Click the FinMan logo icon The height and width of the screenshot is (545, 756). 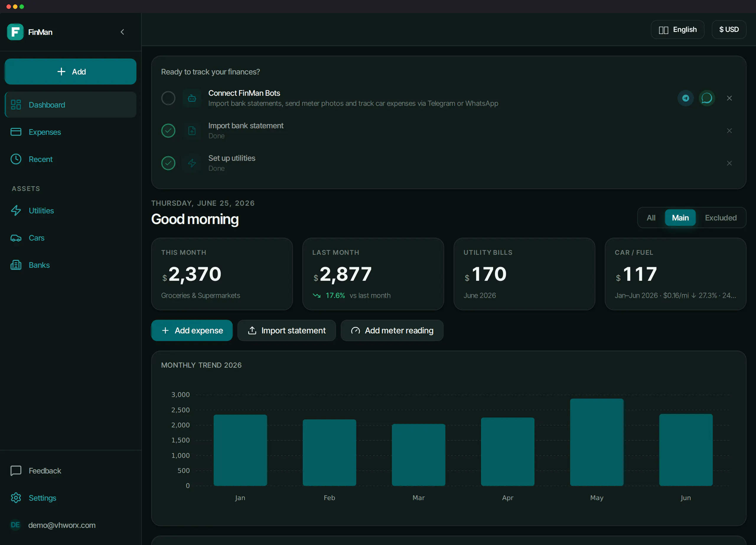click(x=15, y=32)
